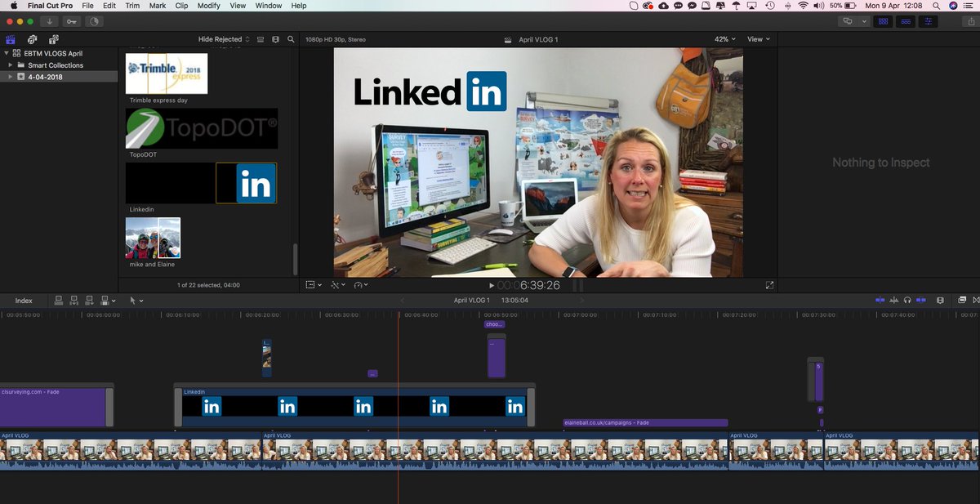Show background tasks circular indicator
980x504 pixels.
[x=93, y=21]
